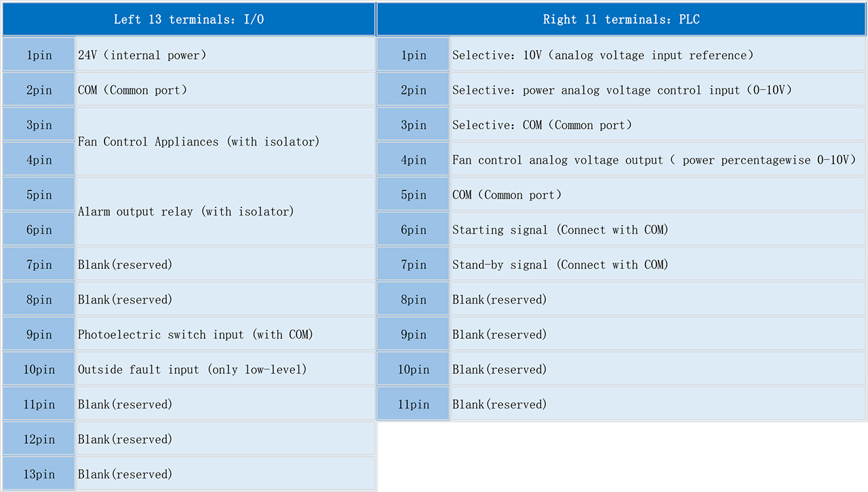Click the left table '12pin' label cell
The image size is (868, 492).
(39, 439)
